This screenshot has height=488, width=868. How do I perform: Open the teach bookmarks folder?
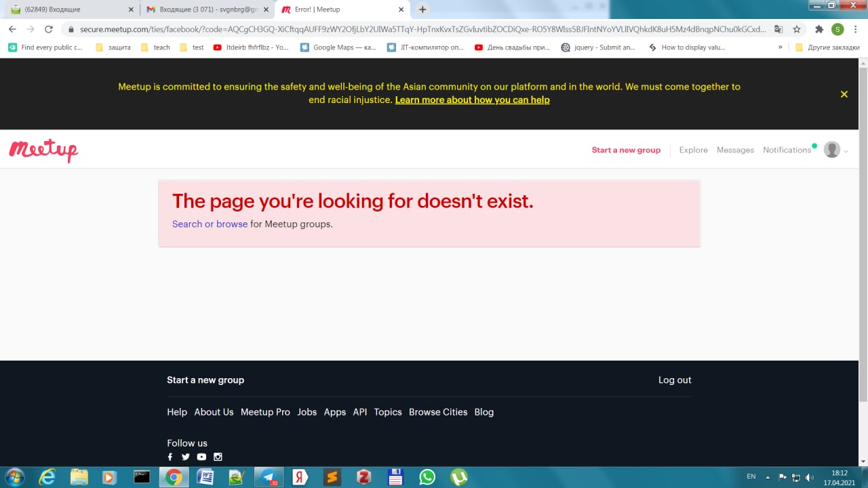155,47
